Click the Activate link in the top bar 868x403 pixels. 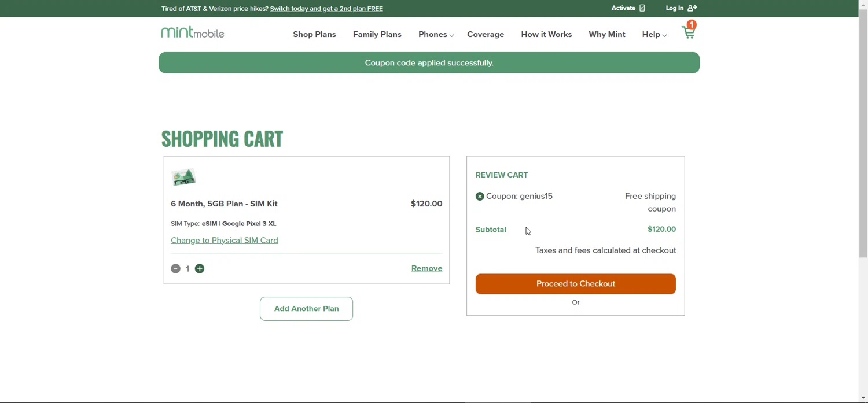click(628, 8)
